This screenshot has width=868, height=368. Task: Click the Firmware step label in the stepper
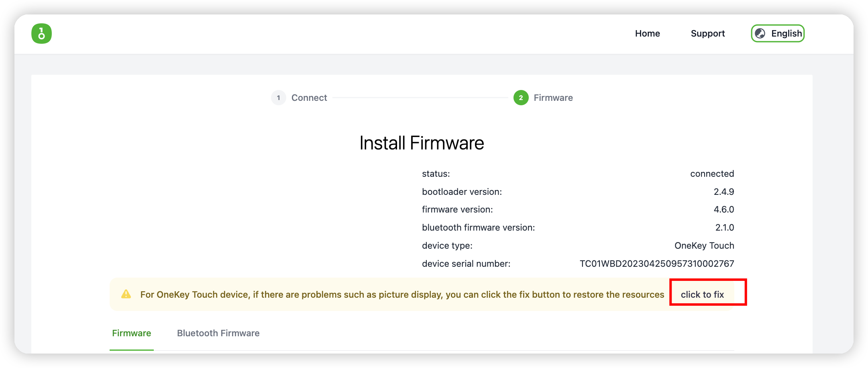(x=553, y=98)
